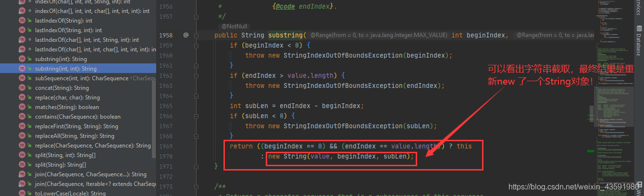This screenshot has width=644, height=196.
Task: Select join(CharSequence, CharSequence...): String entry
Action: (78, 174)
